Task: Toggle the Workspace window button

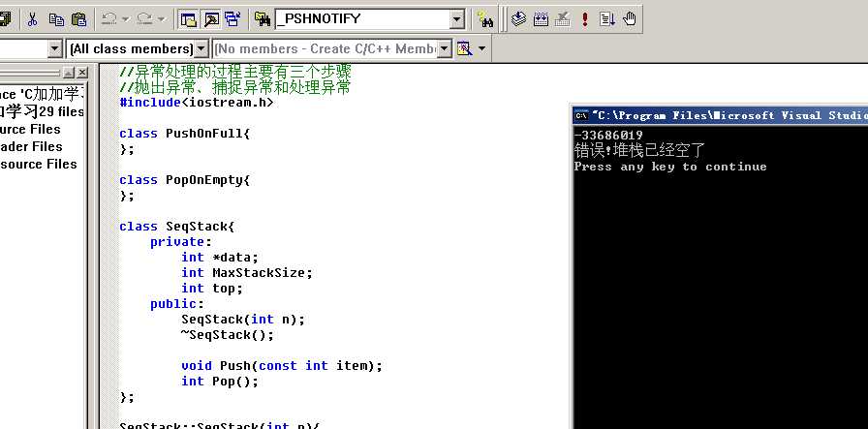Action: (188, 19)
